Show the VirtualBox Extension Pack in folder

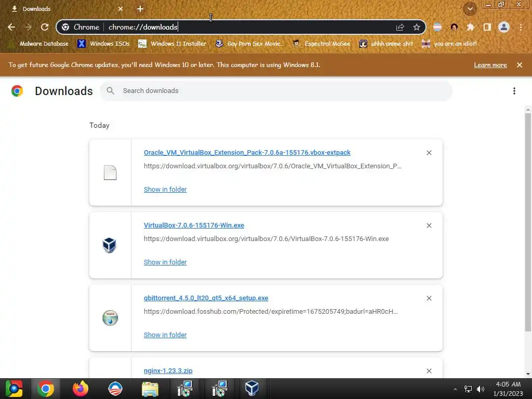pyautogui.click(x=165, y=189)
